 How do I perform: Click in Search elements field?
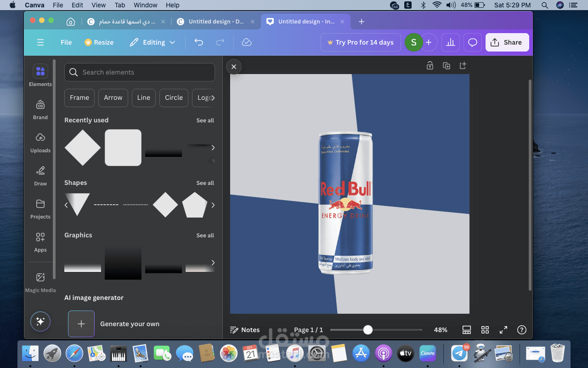(x=140, y=72)
